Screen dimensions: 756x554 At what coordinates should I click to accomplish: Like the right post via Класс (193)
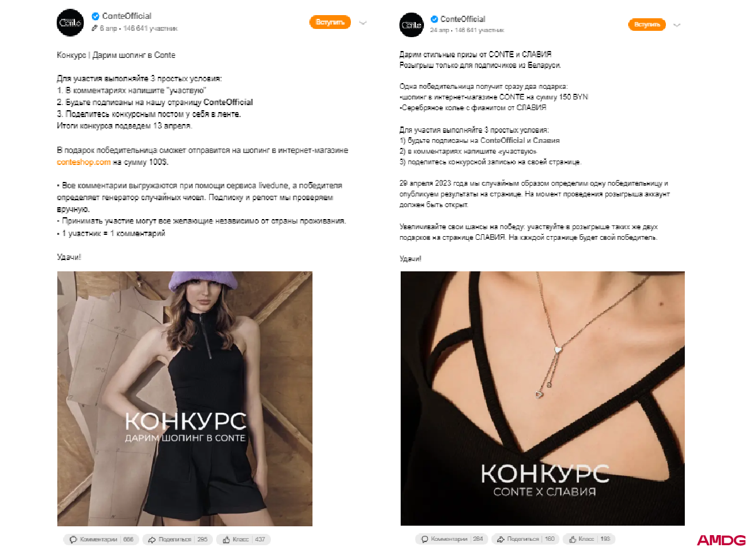pos(588,539)
